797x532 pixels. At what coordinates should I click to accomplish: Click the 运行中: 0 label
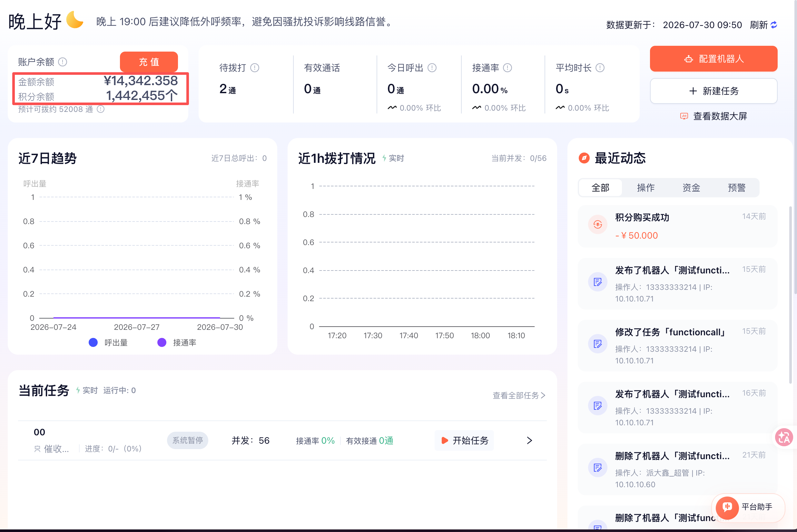119,390
